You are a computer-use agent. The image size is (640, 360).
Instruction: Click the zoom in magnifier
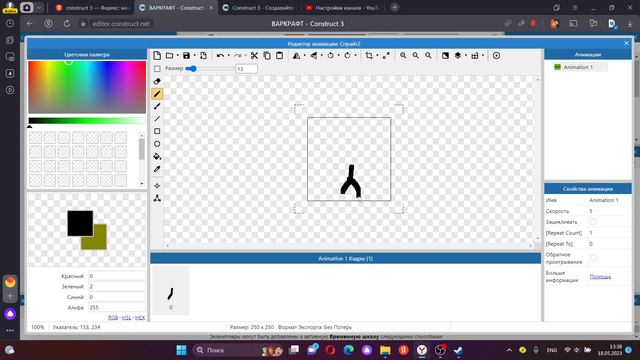[403, 56]
